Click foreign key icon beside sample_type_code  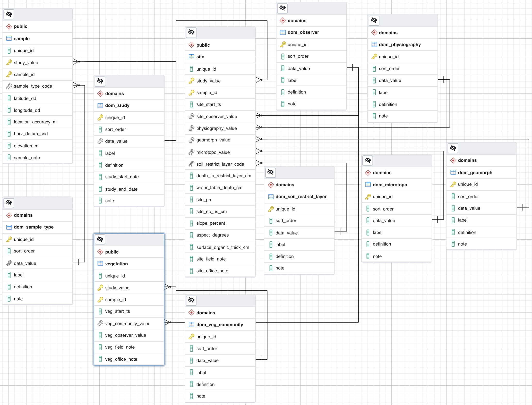coord(9,86)
